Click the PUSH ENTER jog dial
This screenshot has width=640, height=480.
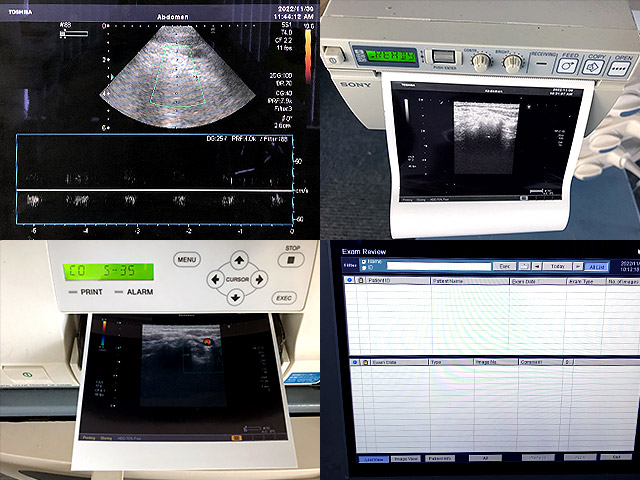pyautogui.click(x=444, y=57)
